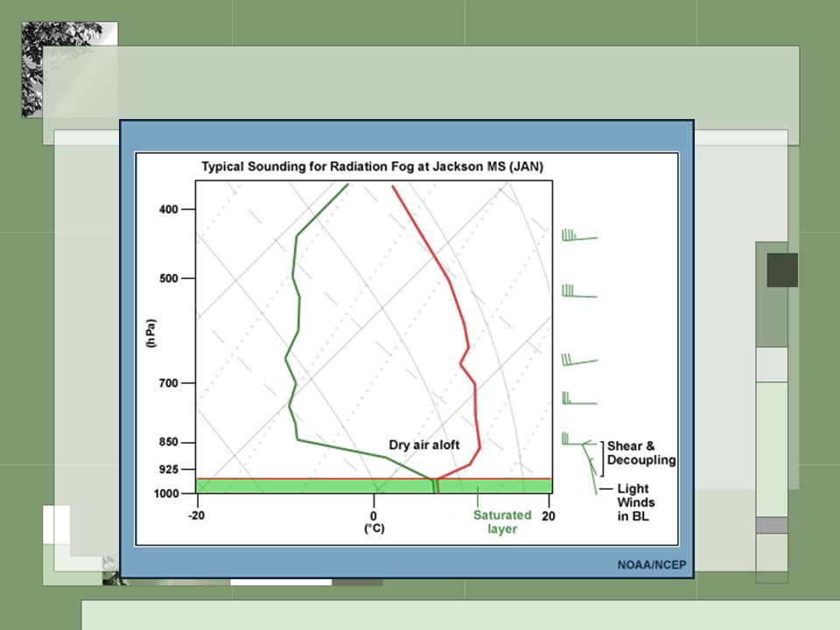Click the NOAA/NCEP credit text
Image resolution: width=840 pixels, height=630 pixels.
tap(651, 564)
